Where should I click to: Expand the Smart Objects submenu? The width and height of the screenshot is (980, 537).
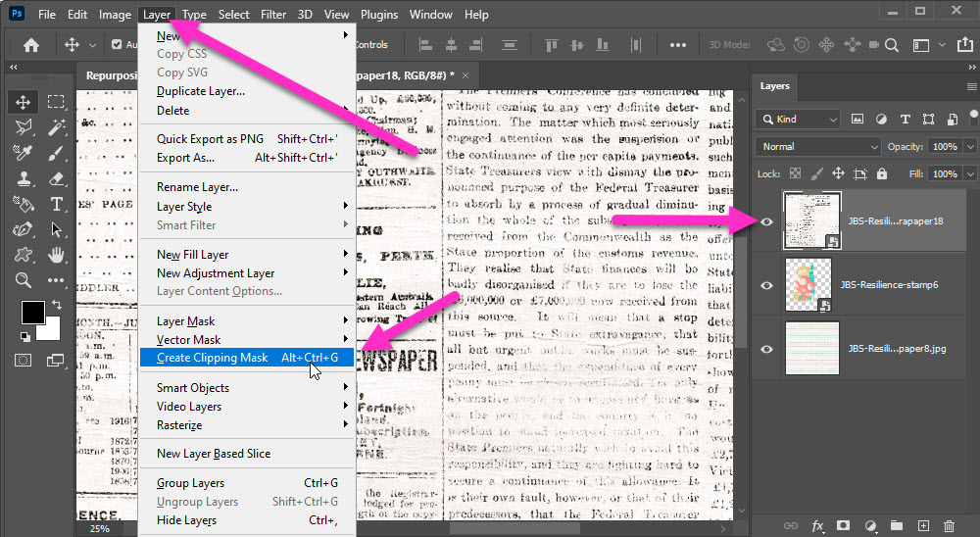(248, 388)
